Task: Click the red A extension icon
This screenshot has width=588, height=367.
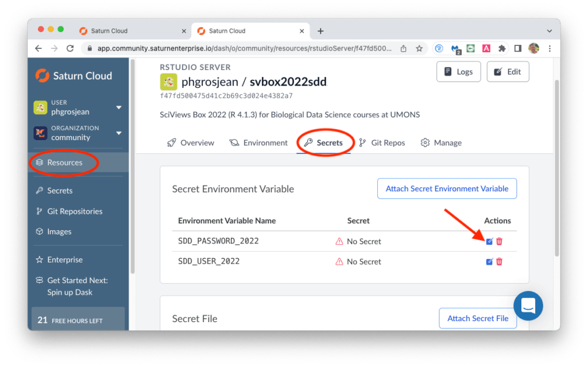Action: click(x=486, y=48)
